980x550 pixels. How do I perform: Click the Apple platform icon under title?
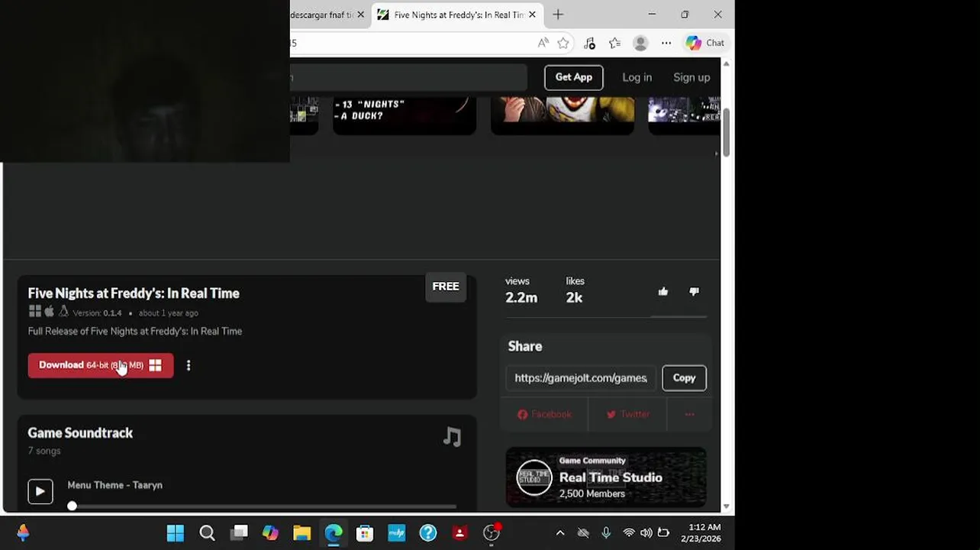(x=49, y=312)
